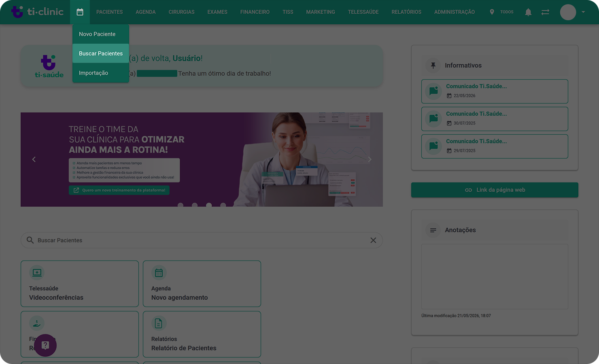Click the Financeiro card hand-coin icon
599x364 pixels.
coord(37,323)
